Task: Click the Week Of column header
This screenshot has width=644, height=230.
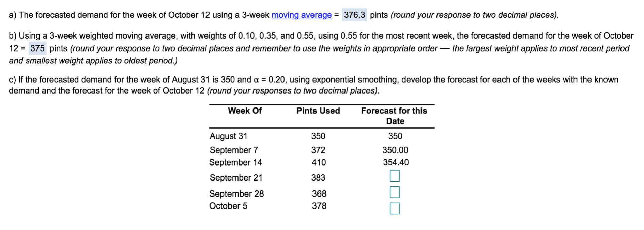Action: (x=245, y=111)
